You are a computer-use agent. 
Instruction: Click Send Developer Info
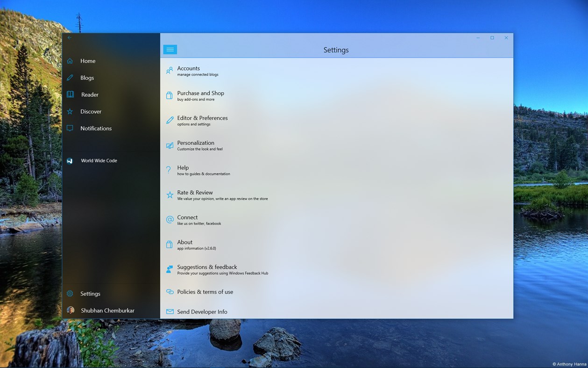click(202, 311)
